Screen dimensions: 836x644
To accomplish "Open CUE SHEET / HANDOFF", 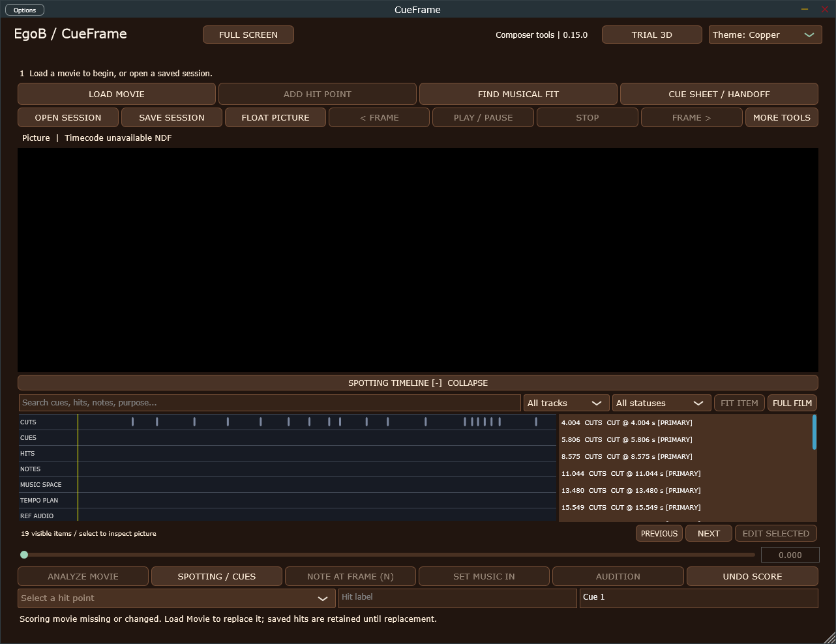I will tap(719, 94).
